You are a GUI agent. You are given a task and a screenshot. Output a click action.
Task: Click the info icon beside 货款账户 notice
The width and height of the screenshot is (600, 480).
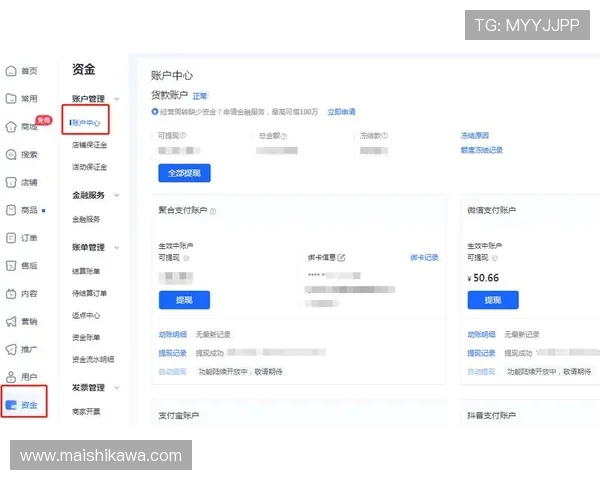click(155, 111)
